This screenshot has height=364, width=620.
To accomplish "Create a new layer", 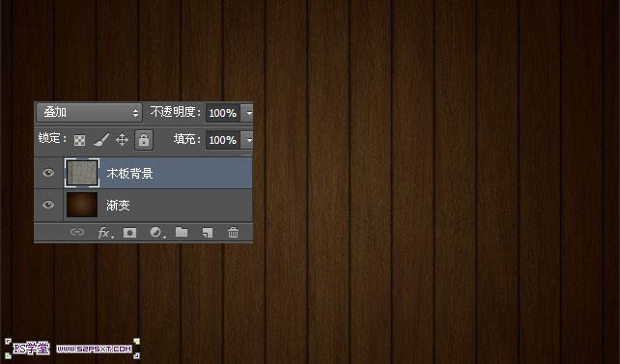I will 208,233.
